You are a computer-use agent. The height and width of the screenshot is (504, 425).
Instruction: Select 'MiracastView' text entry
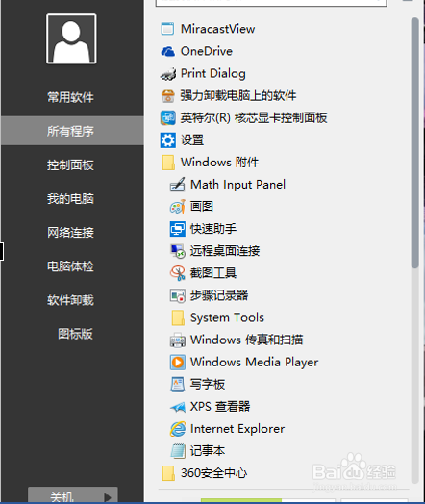click(218, 29)
